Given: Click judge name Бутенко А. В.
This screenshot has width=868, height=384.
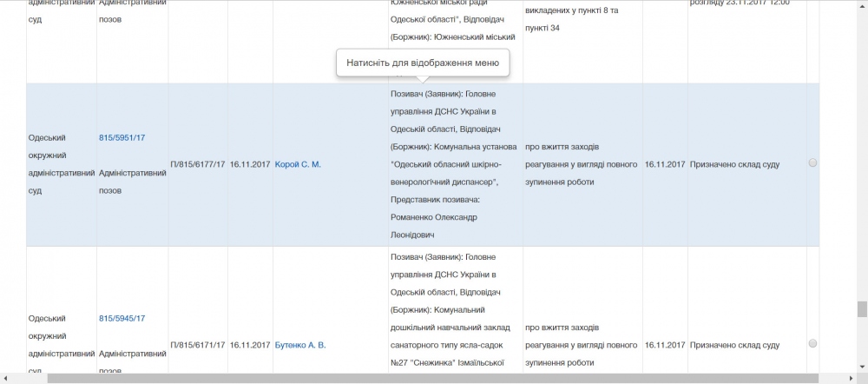Looking at the screenshot, I should [300, 345].
